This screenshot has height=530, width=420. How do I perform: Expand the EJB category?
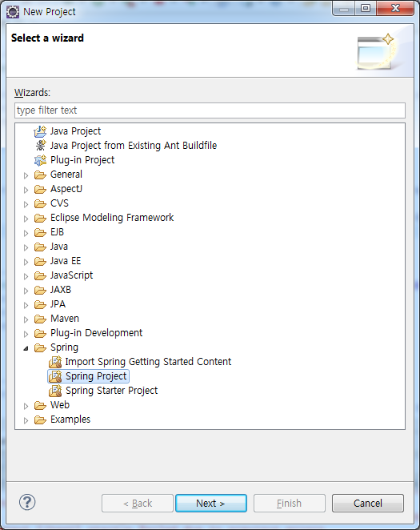tap(26, 233)
